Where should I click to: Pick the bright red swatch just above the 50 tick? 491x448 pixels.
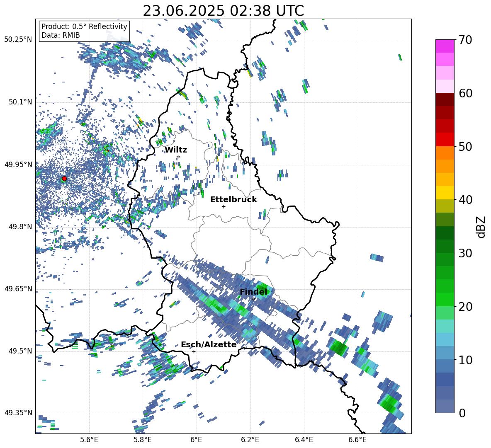[x=445, y=140]
